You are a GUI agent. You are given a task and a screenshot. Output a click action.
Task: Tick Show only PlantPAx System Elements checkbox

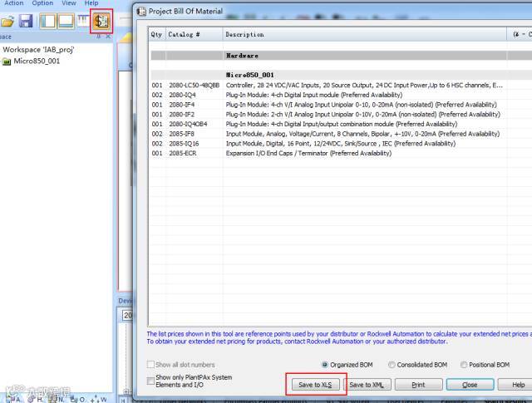150,381
